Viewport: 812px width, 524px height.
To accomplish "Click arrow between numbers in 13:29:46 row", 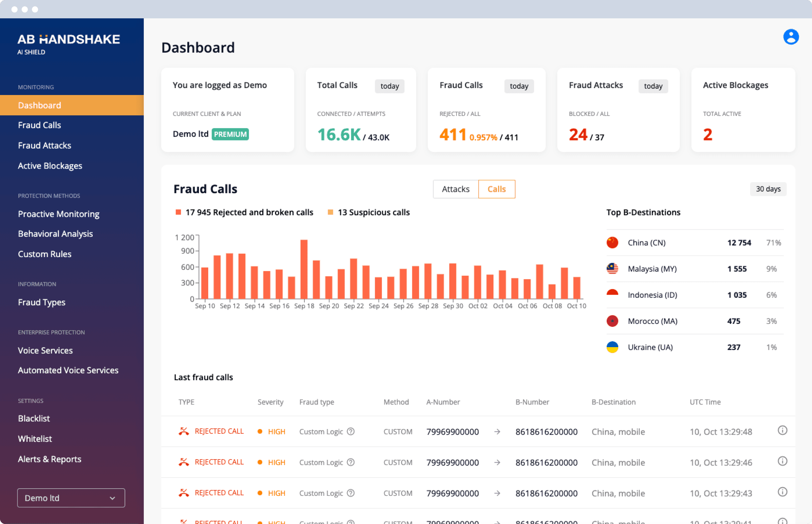I will (497, 462).
